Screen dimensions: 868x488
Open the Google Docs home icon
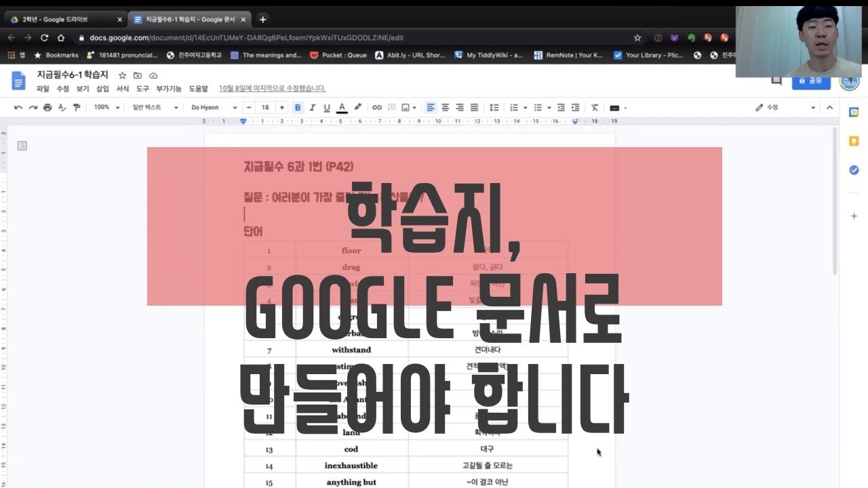coord(18,81)
